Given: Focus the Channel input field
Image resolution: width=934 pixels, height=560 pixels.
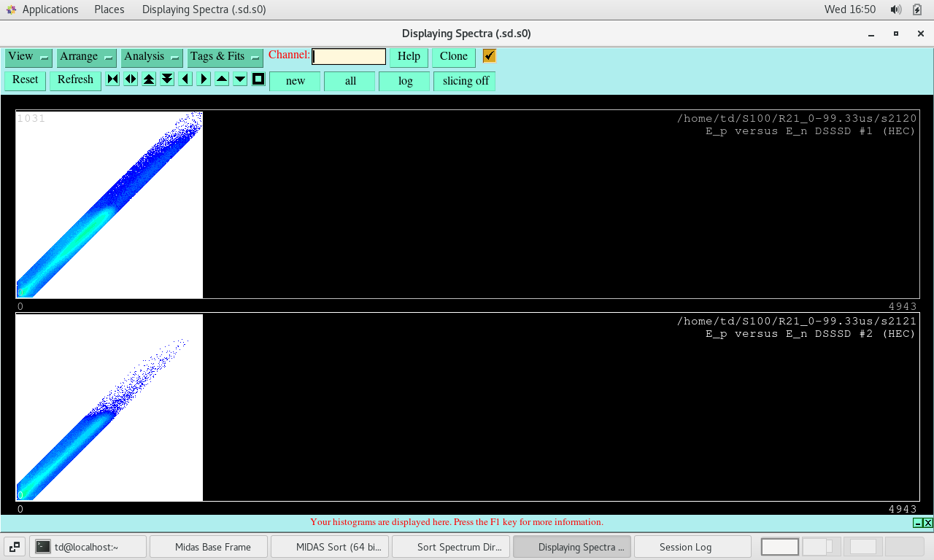Looking at the screenshot, I should pyautogui.click(x=349, y=57).
